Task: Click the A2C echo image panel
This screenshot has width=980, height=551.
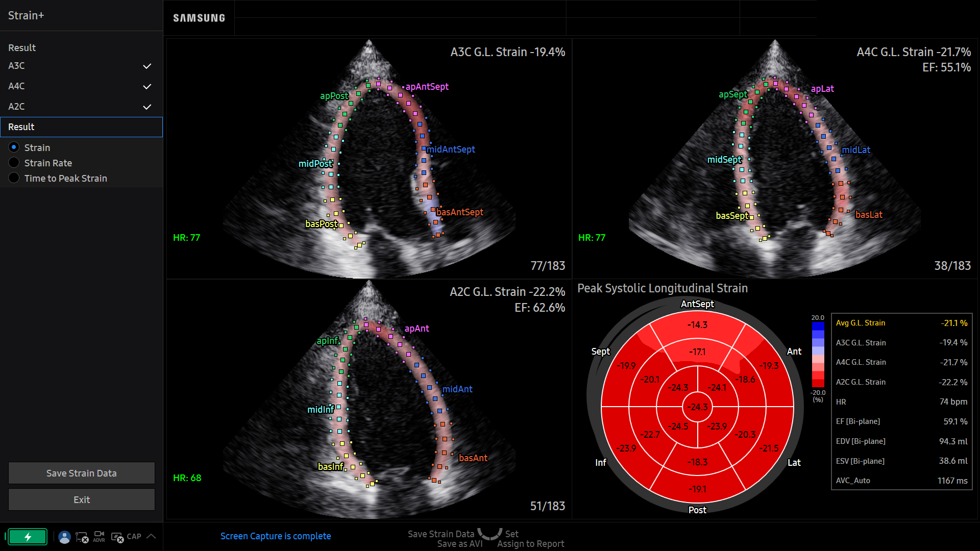Action: tap(369, 399)
